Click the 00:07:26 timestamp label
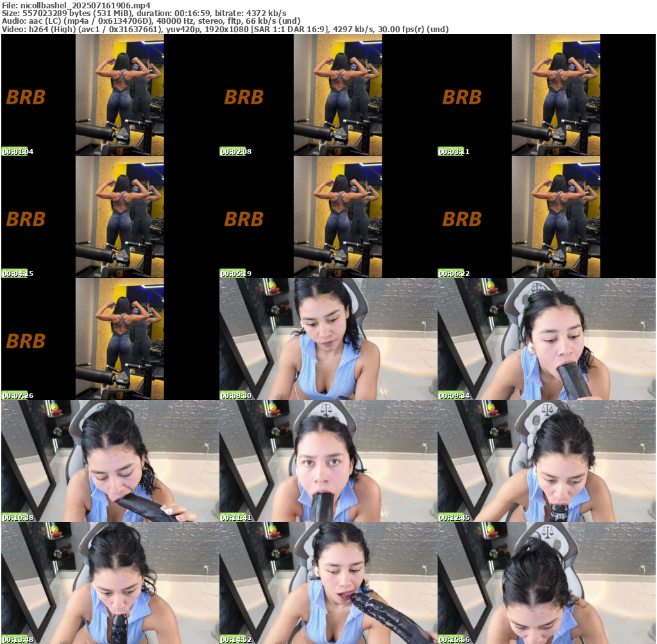The height and width of the screenshot is (644, 657). point(17,396)
